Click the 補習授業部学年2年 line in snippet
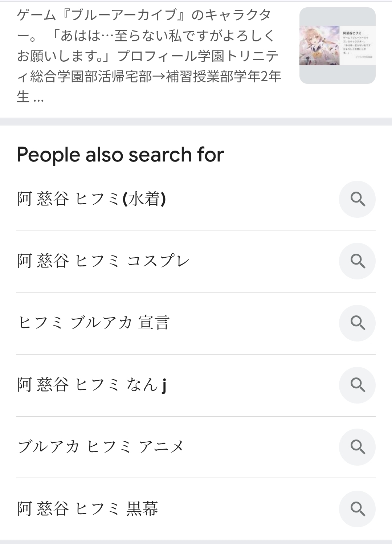 223,77
